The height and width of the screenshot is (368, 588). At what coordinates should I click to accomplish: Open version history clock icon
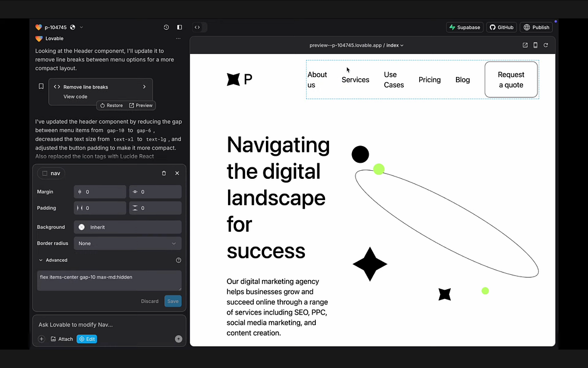click(166, 28)
